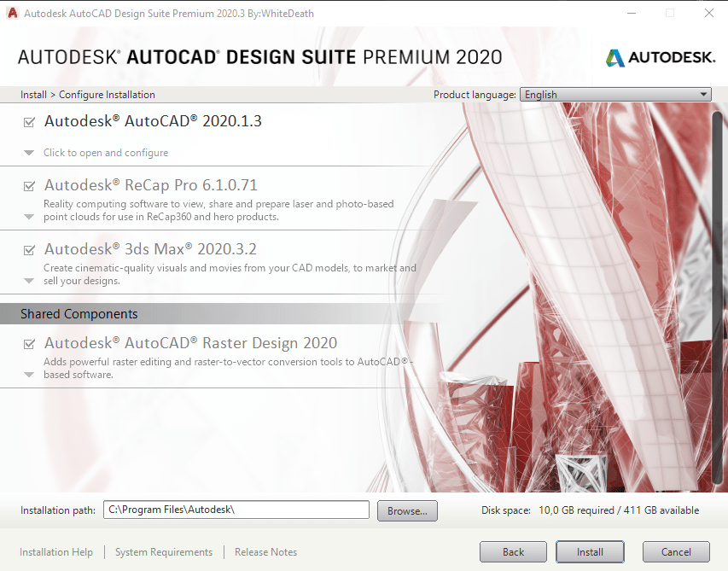Screen dimensions: 728x571
Task: Open the System Requirements link
Action: click(x=163, y=552)
